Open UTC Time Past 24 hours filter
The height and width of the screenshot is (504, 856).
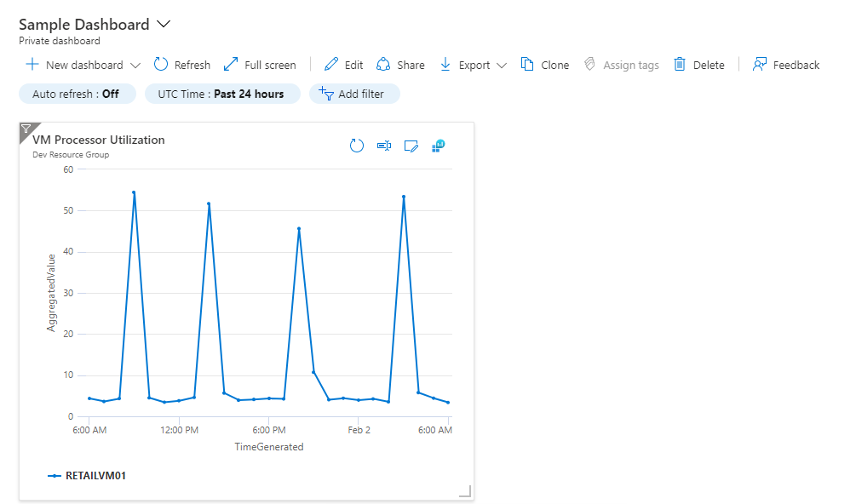point(222,94)
